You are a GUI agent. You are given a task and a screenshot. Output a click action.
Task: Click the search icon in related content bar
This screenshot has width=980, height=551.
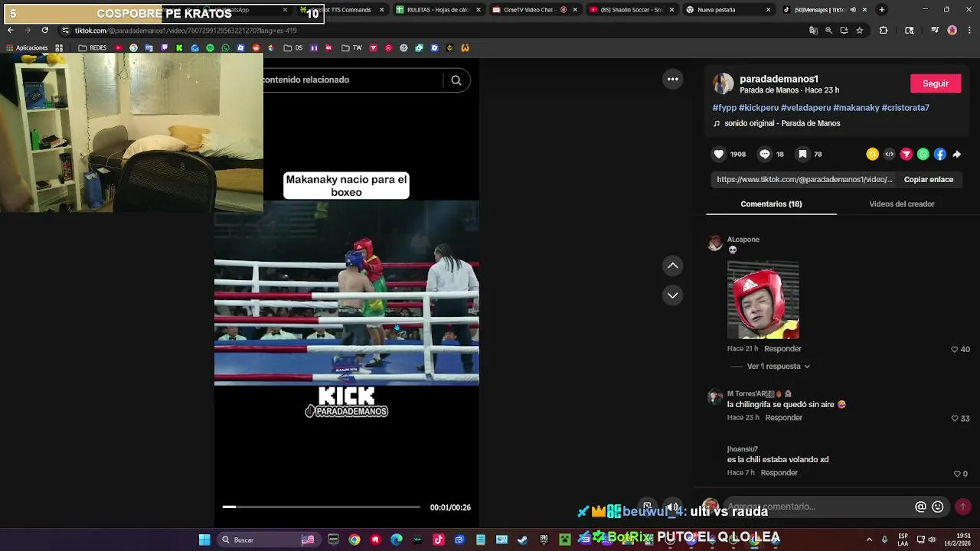pyautogui.click(x=456, y=80)
